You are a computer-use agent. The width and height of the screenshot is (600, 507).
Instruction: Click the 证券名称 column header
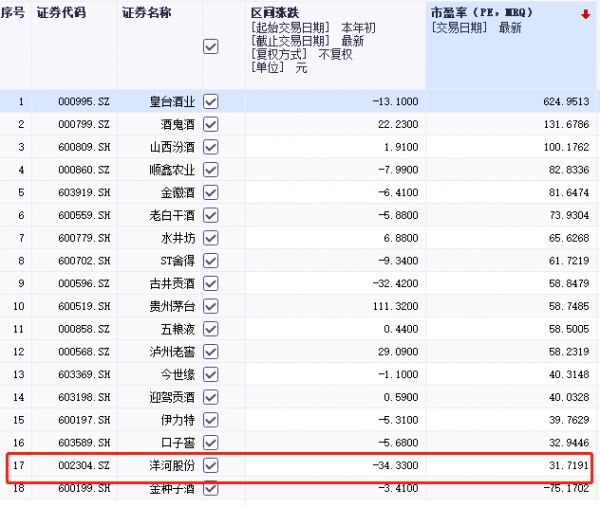tap(146, 13)
